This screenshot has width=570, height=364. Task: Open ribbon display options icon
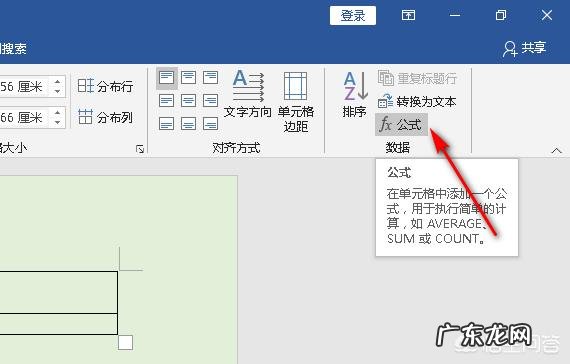[x=408, y=15]
